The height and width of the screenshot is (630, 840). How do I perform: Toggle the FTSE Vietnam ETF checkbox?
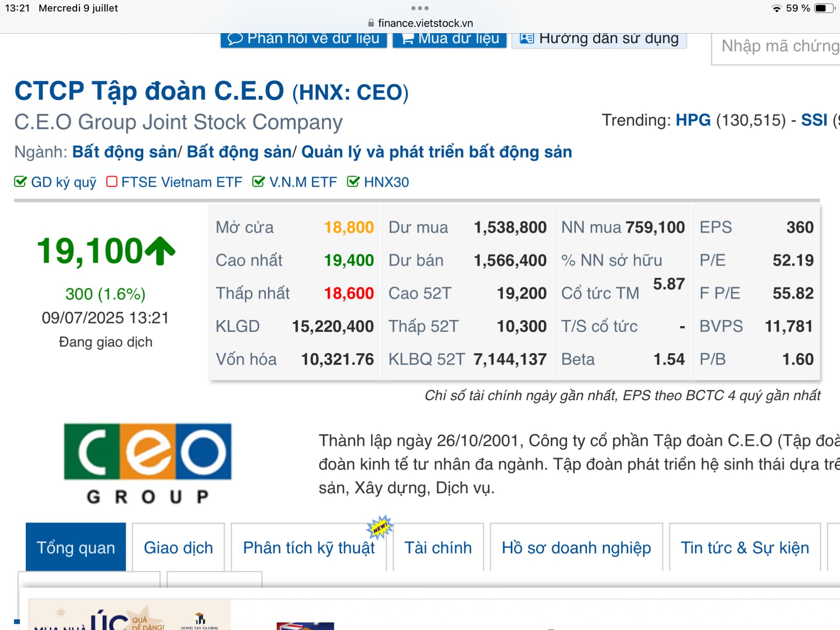(112, 182)
